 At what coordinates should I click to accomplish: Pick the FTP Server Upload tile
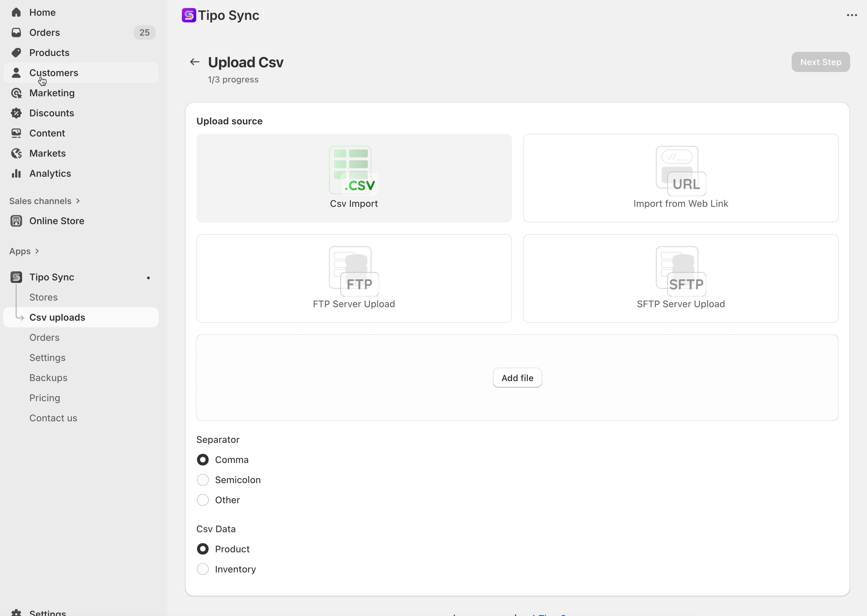pos(353,278)
